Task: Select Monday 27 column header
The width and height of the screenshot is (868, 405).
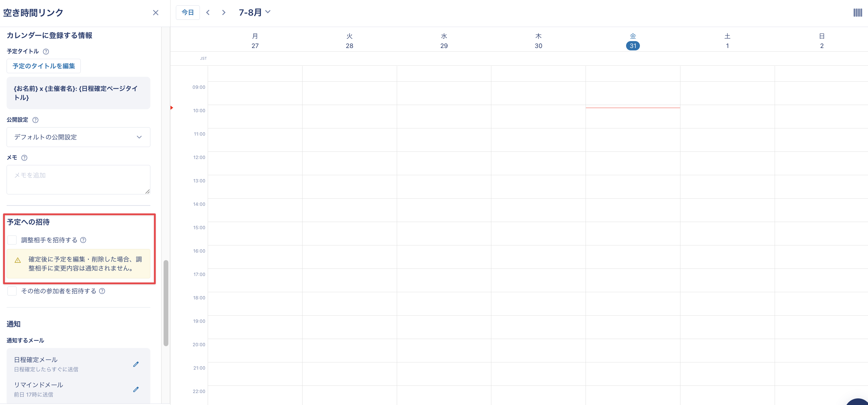Action: coord(255,41)
